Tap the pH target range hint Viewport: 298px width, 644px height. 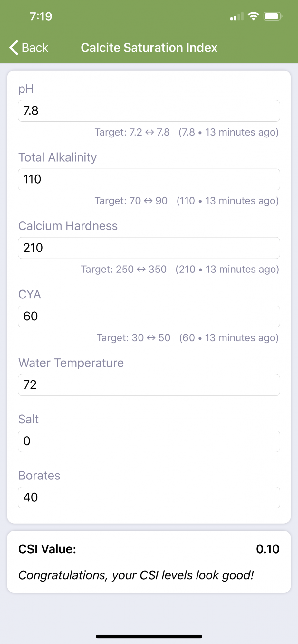pos(132,132)
